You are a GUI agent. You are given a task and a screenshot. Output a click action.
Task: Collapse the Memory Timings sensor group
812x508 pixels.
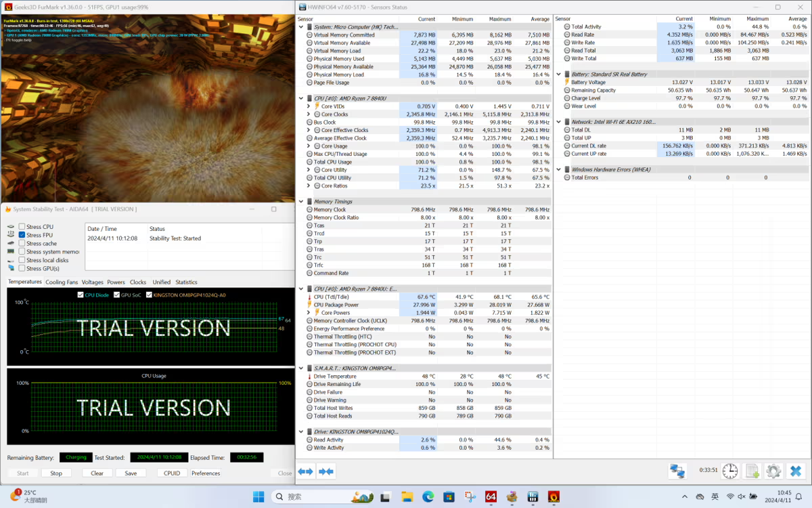pos(301,202)
